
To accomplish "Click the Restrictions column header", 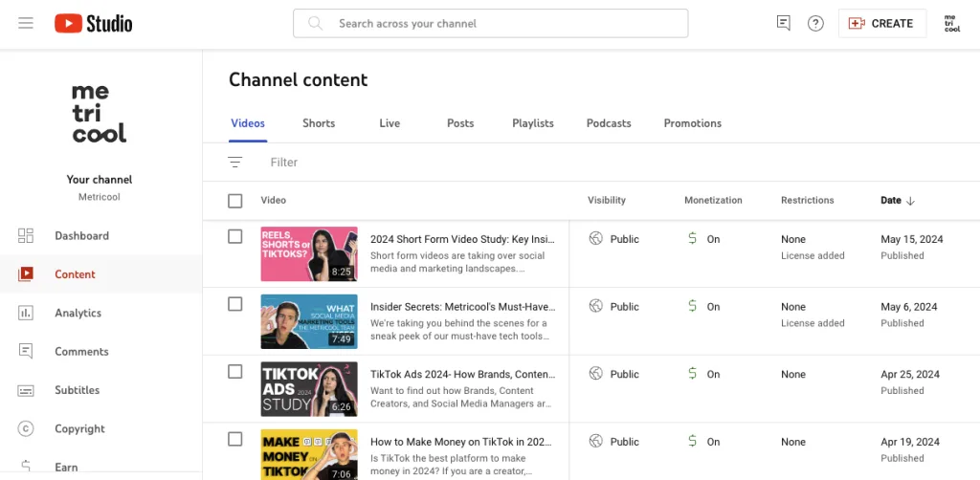I will point(808,201).
